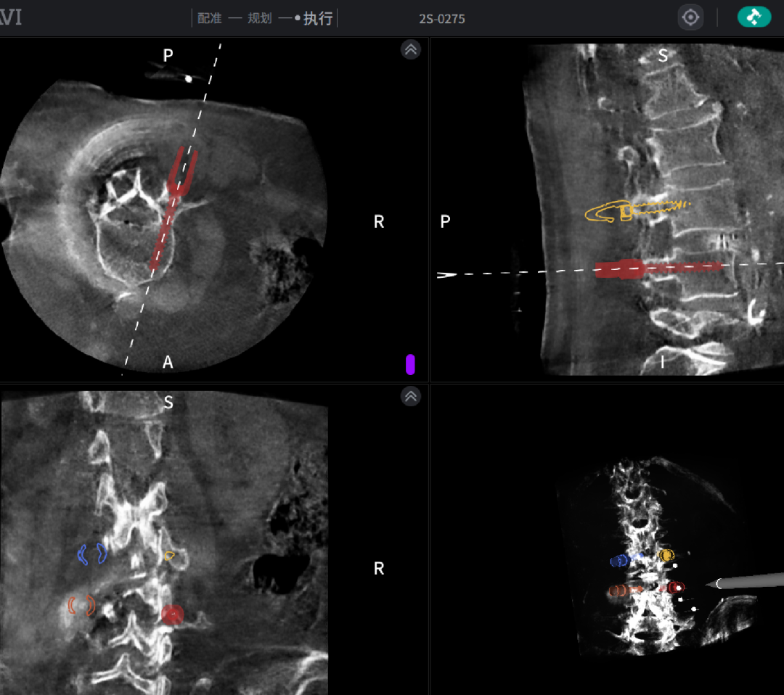Select the 执行 execution step

[318, 18]
